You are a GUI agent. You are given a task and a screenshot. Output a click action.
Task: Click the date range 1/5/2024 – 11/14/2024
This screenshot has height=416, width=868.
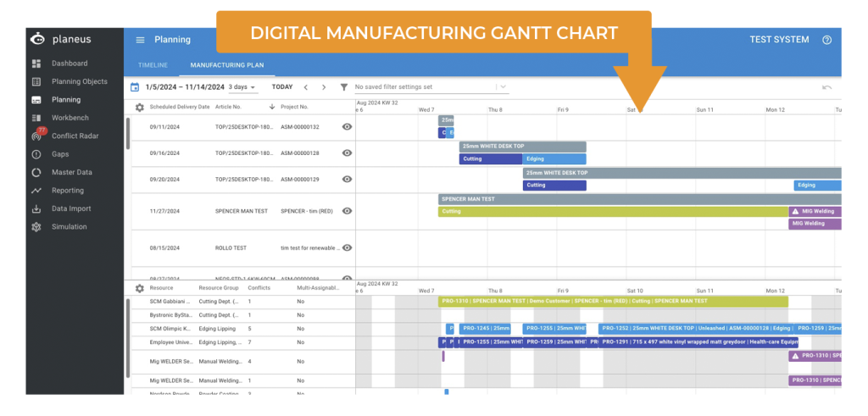pos(185,87)
